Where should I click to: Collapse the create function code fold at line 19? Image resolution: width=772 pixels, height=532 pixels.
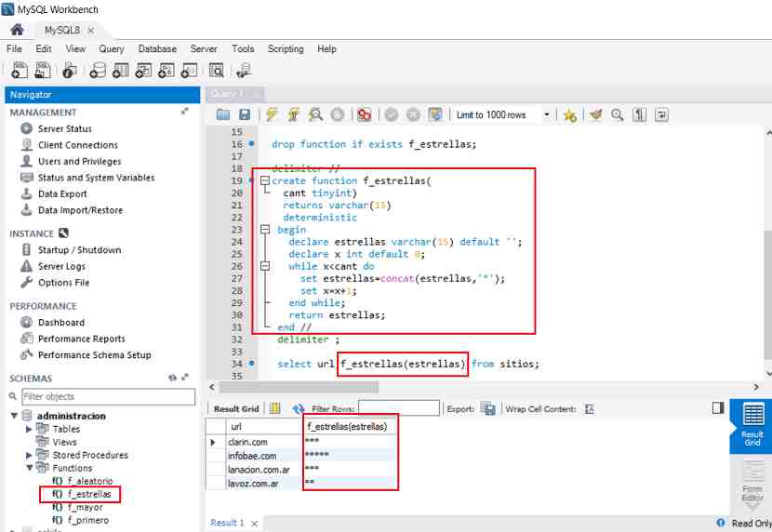pos(265,180)
